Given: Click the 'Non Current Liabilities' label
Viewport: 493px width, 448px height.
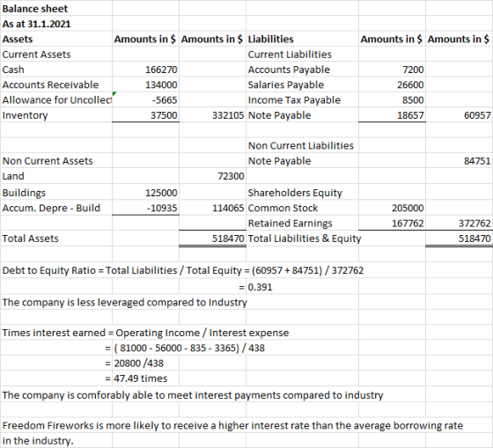Looking at the screenshot, I should tap(301, 145).
